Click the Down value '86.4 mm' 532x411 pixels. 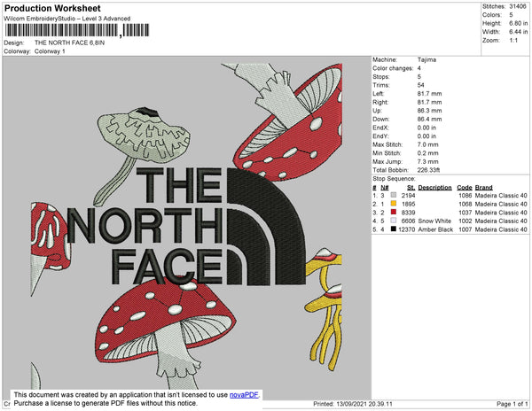[429, 120]
